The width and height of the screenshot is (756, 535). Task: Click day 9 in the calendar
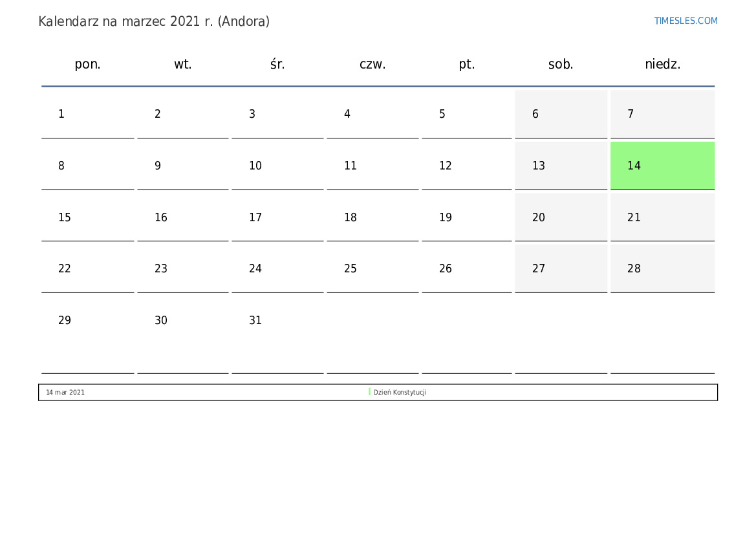[x=183, y=166]
